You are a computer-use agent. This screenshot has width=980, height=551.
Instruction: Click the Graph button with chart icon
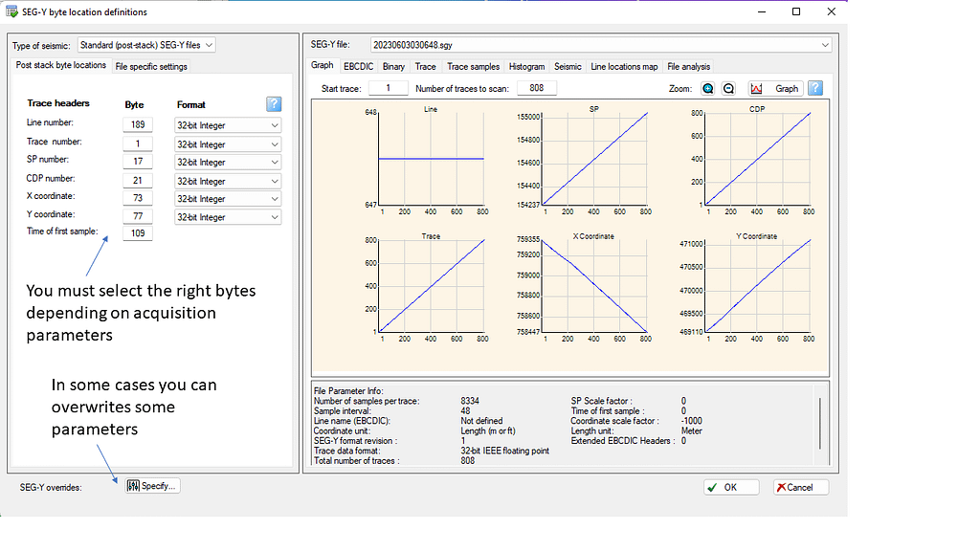[774, 88]
